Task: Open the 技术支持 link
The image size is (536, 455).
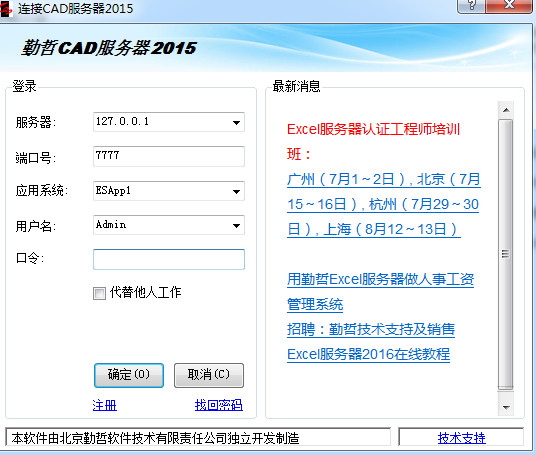Action: click(x=461, y=438)
